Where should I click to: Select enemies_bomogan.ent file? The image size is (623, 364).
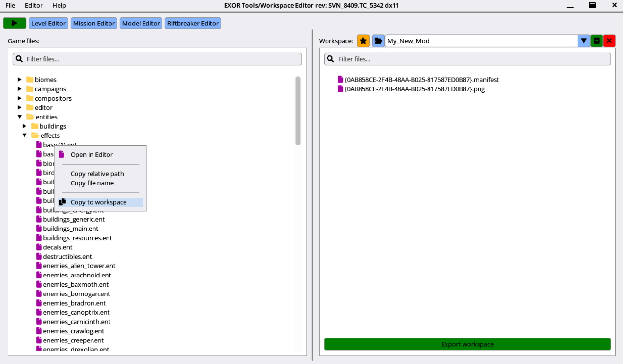click(76, 293)
